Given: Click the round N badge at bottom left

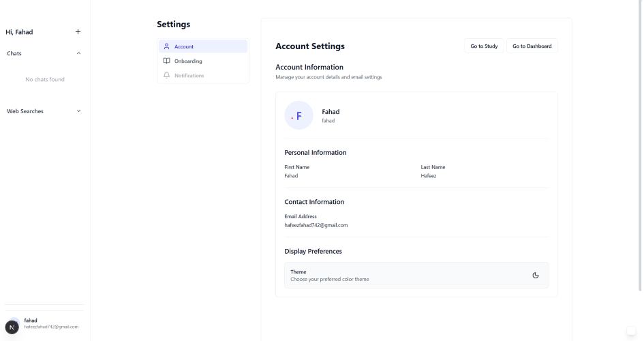Looking at the screenshot, I should coord(12,327).
